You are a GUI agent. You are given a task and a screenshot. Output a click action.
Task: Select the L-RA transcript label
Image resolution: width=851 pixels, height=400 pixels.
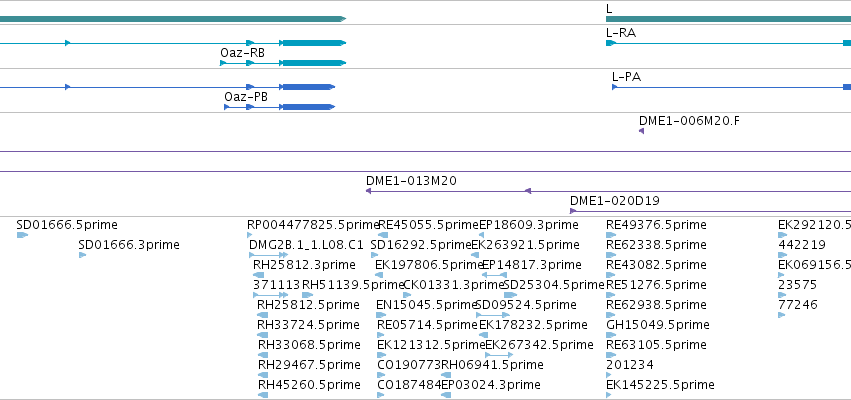621,33
